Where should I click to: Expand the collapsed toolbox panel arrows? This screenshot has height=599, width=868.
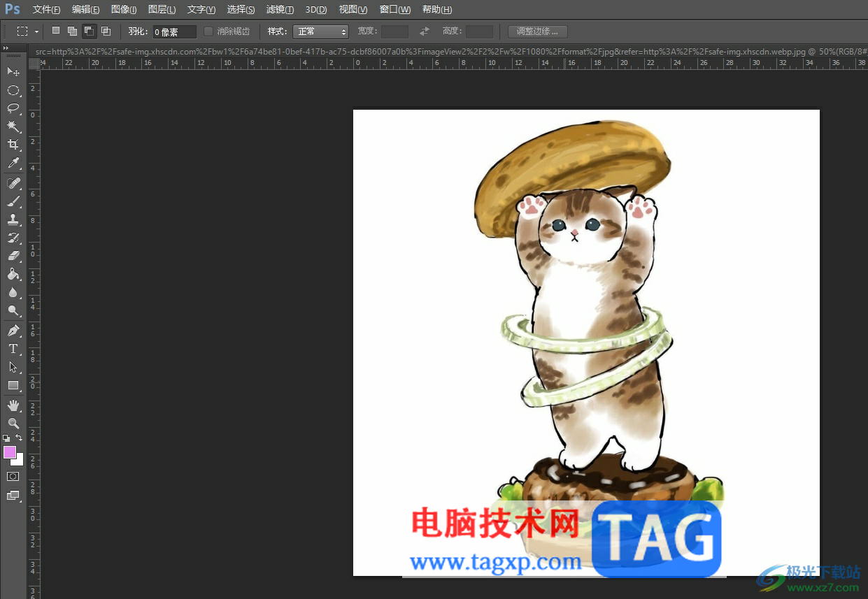coord(6,48)
